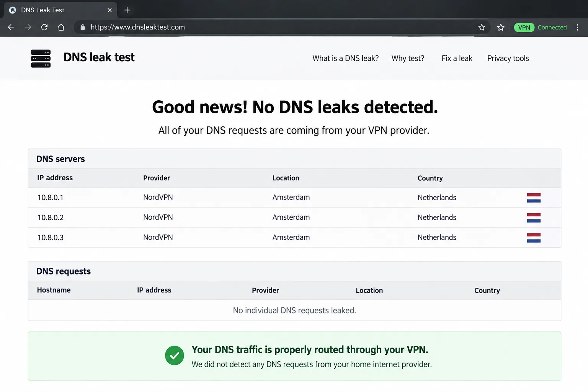Click the star icon right of the address bar

point(501,27)
